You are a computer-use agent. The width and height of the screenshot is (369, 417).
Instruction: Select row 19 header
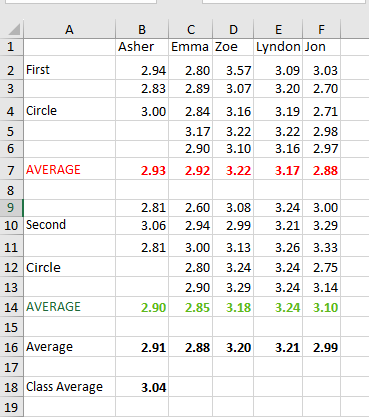[x=11, y=407]
